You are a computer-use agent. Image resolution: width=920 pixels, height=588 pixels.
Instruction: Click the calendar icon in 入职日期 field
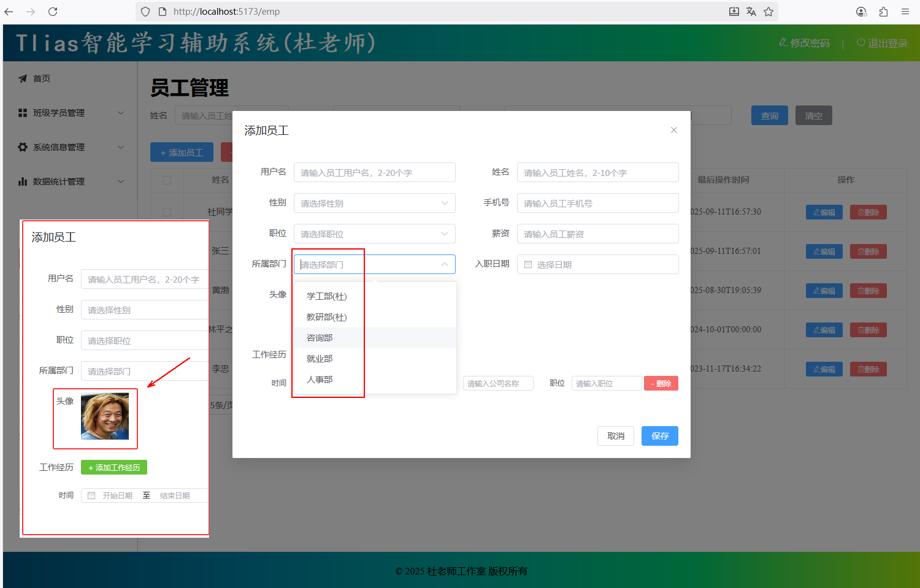(x=528, y=265)
